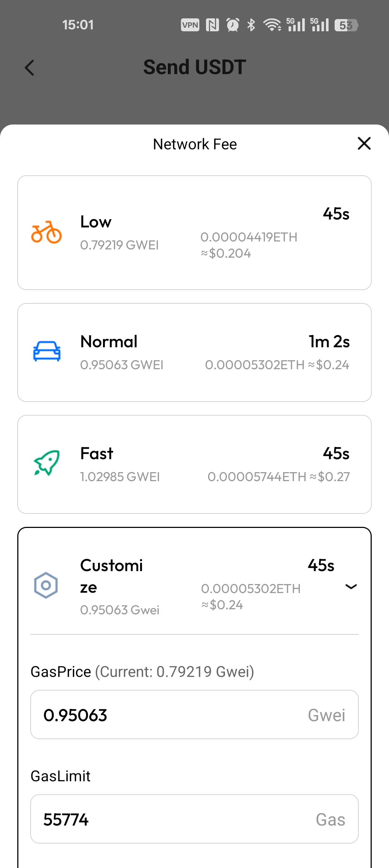Go back using the header arrow

coord(30,68)
